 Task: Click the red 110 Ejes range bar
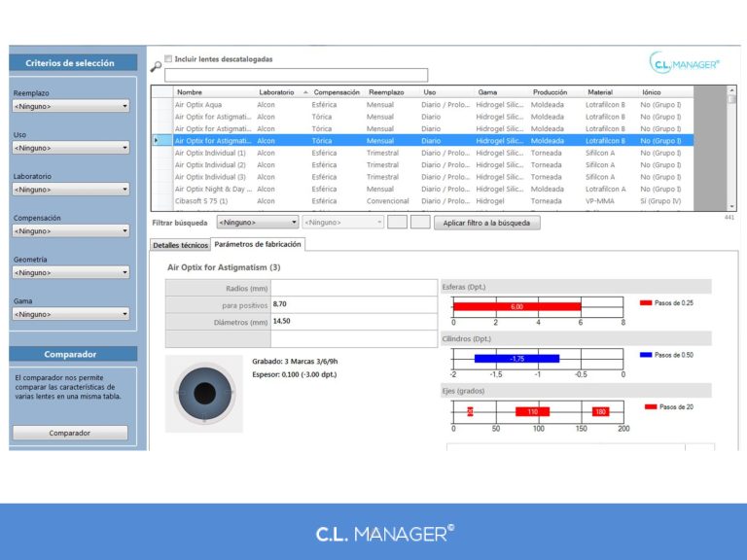[x=532, y=411]
